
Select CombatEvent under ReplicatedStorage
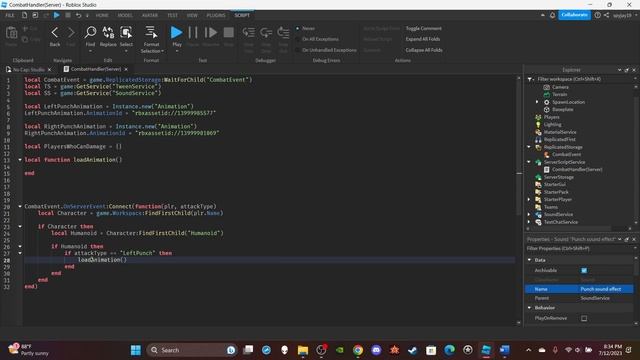(x=566, y=155)
